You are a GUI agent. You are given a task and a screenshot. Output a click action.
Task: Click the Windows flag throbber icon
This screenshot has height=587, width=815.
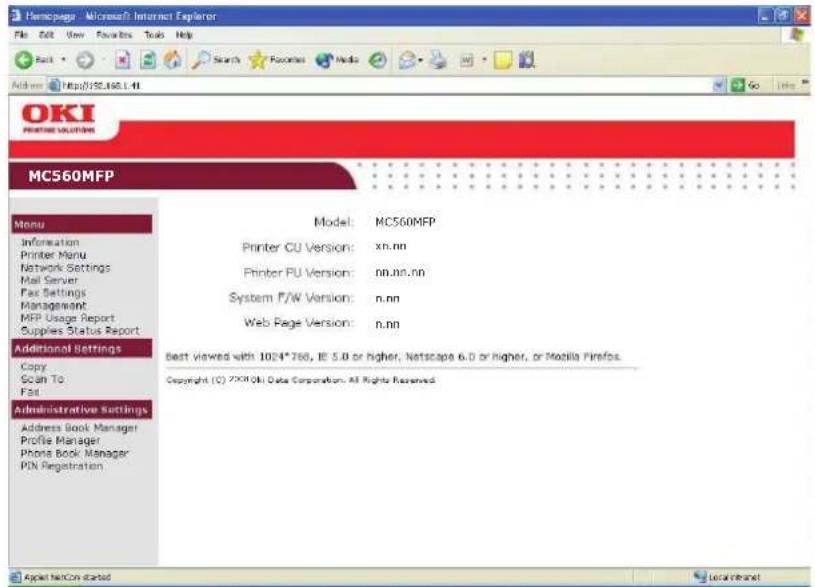795,35
